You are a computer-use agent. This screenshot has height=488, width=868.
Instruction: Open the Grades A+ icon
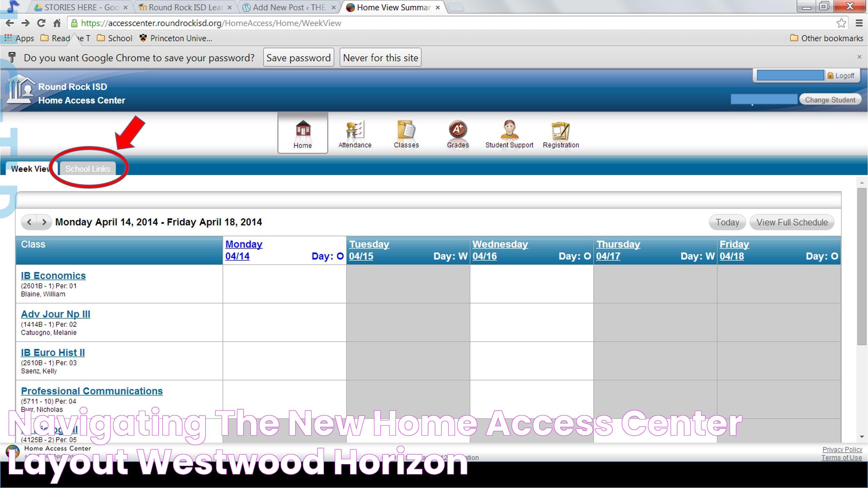(x=458, y=134)
